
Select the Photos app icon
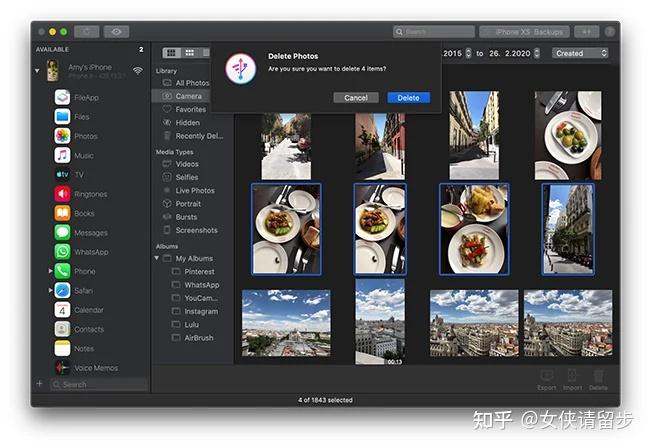[x=62, y=136]
